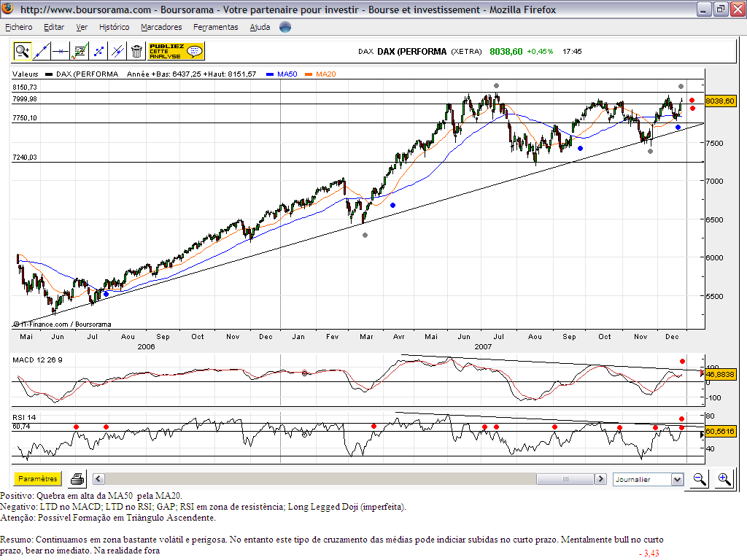Click the right scroll arrow of chart scrollbar
Screen dimensions: 747x560
click(x=600, y=478)
